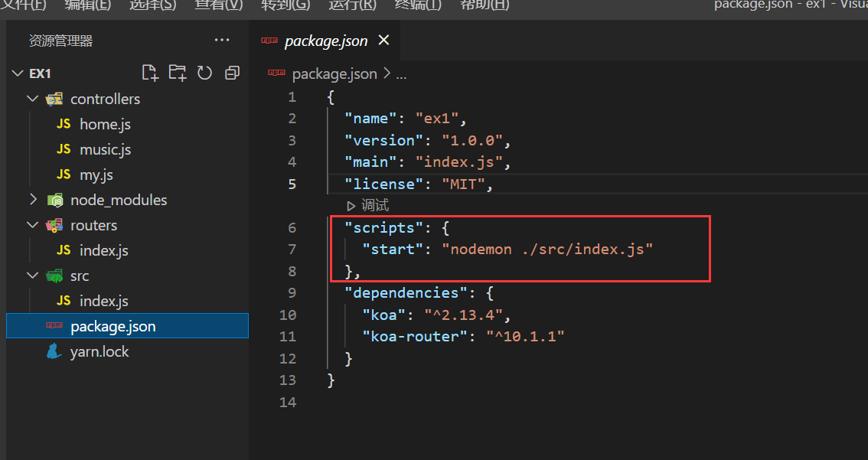Screen dimensions: 868x460
Task: Open index.js under the src folder
Action: coord(104,301)
